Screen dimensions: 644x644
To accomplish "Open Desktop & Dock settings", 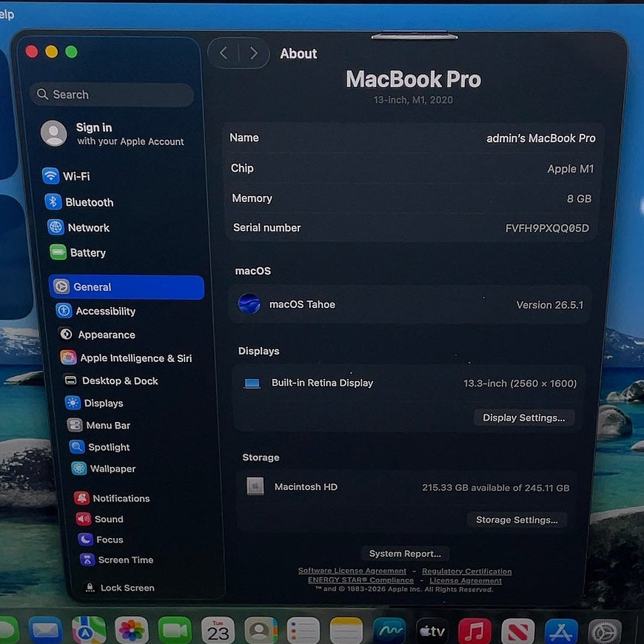I will [x=110, y=380].
